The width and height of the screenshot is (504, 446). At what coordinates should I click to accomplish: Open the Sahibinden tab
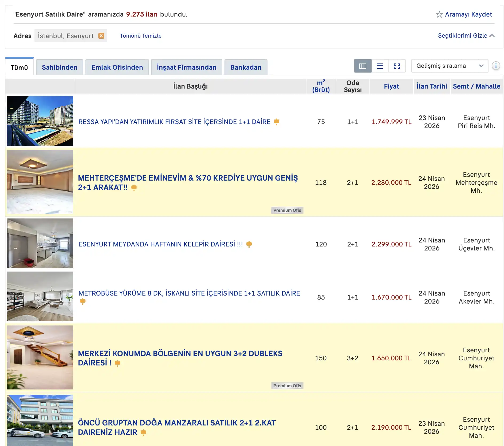pos(60,67)
